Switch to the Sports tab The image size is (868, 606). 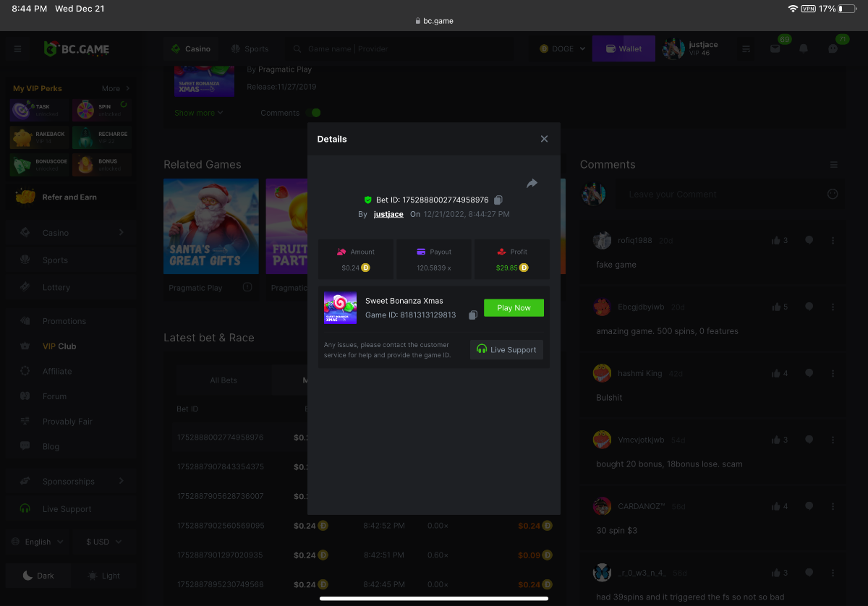pyautogui.click(x=250, y=49)
